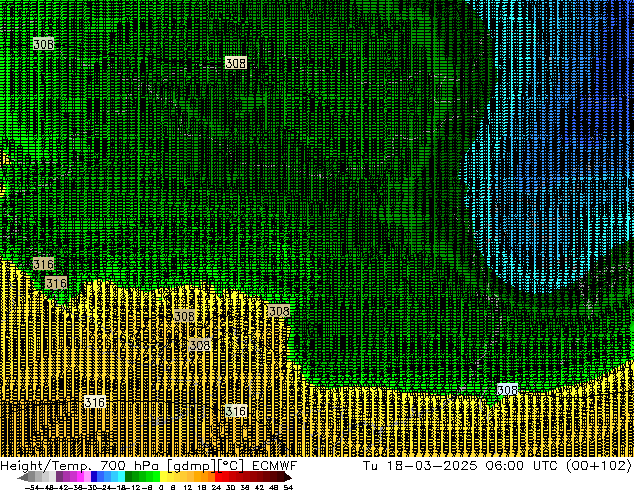Click the left gray arrow end of legend
The image size is (634, 490).
[x=23, y=477]
